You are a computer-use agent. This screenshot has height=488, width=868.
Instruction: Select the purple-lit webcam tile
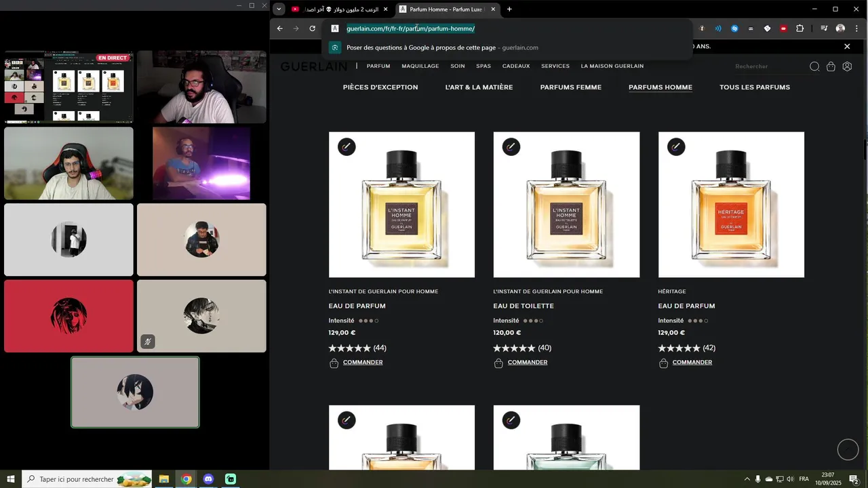tap(201, 163)
